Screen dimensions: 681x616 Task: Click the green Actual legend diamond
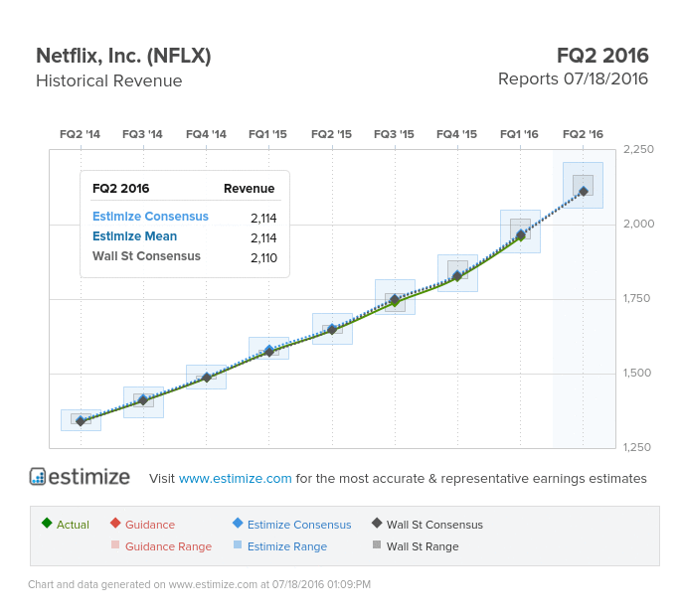point(47,523)
